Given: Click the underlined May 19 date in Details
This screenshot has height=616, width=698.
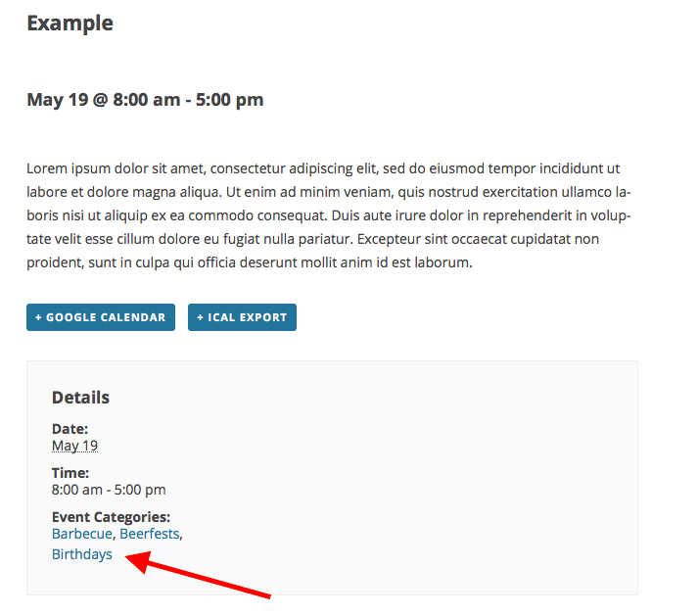Looking at the screenshot, I should click(x=74, y=446).
